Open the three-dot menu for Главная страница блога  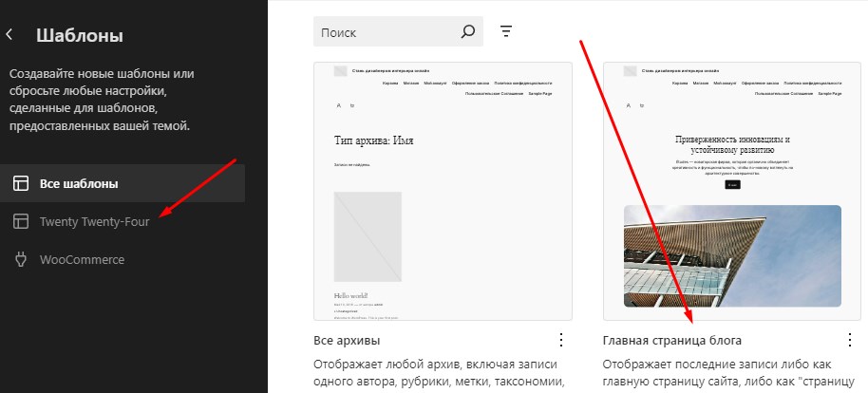coord(850,340)
